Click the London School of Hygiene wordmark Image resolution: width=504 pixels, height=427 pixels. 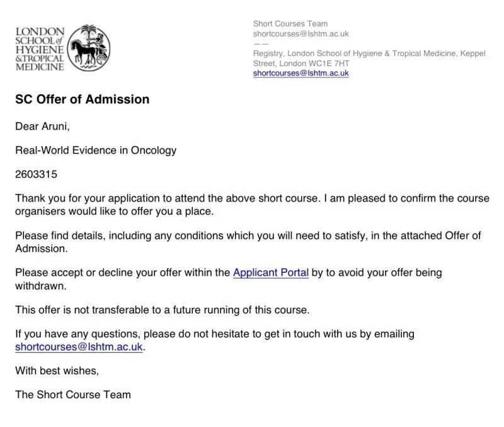pyautogui.click(x=40, y=49)
